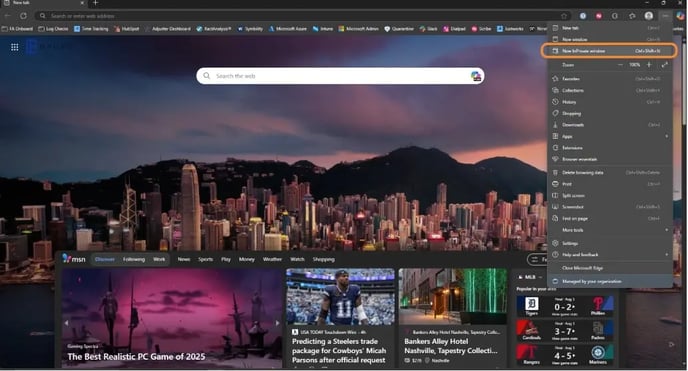
Task: Click the address bar input
Action: click(303, 16)
